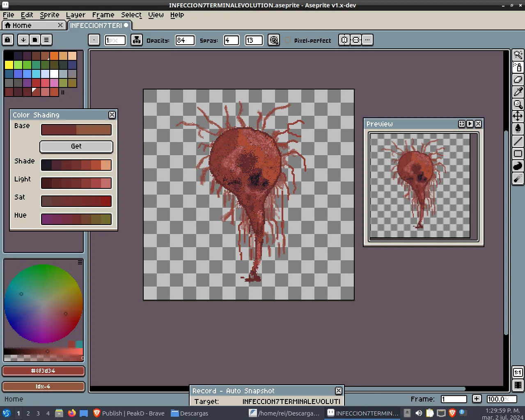525x420 pixels.
Task: Open the brush type selector
Action: (94, 40)
